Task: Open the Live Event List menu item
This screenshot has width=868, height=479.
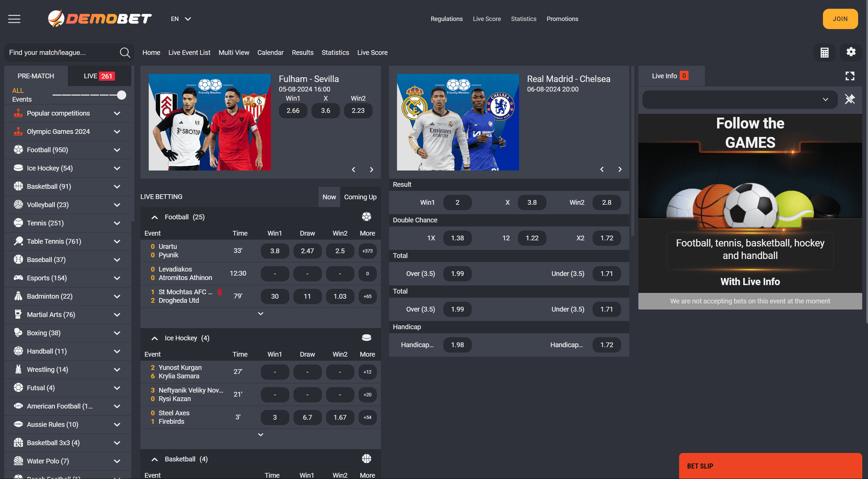Action: click(x=189, y=52)
